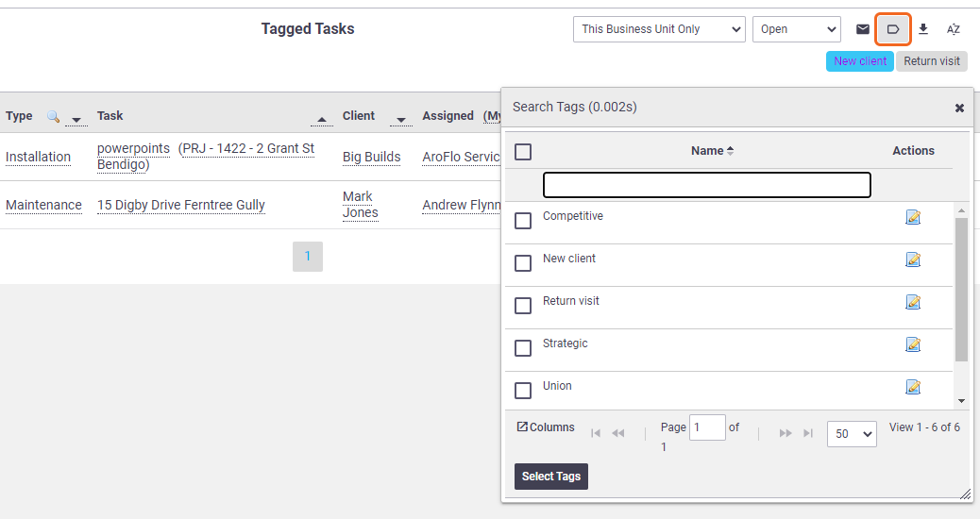Go to next page of tags

(786, 433)
